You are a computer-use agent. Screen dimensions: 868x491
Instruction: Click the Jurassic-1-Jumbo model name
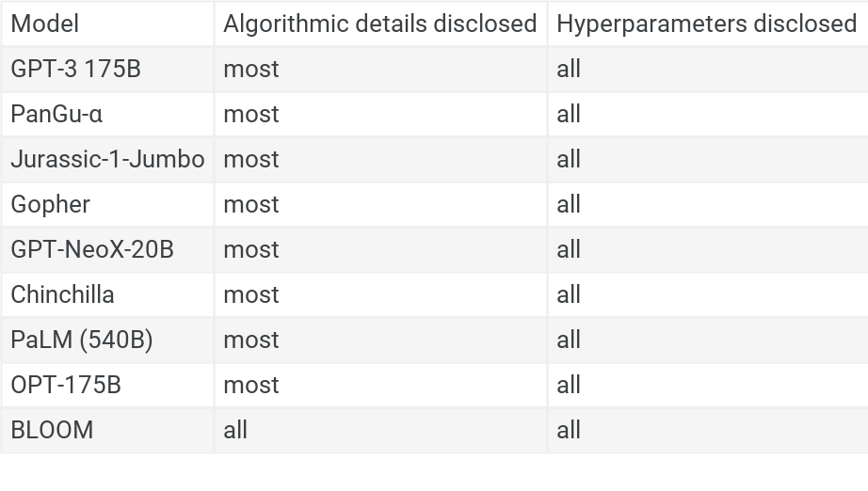(x=107, y=159)
